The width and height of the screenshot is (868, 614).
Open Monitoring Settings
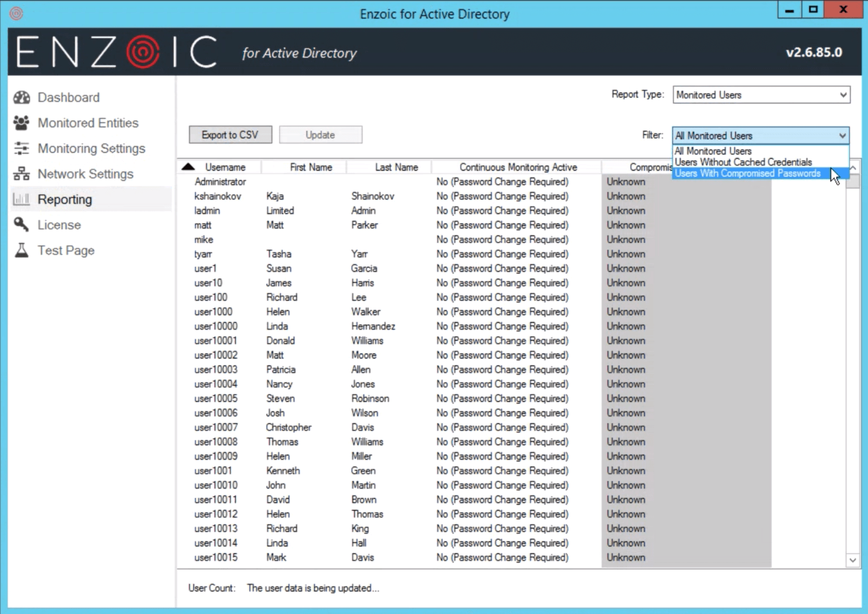tap(91, 148)
